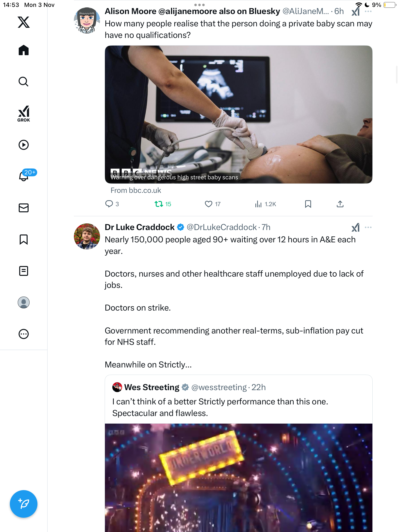Open the bbc.co.uk source link
399x532 pixels.
coord(136,190)
